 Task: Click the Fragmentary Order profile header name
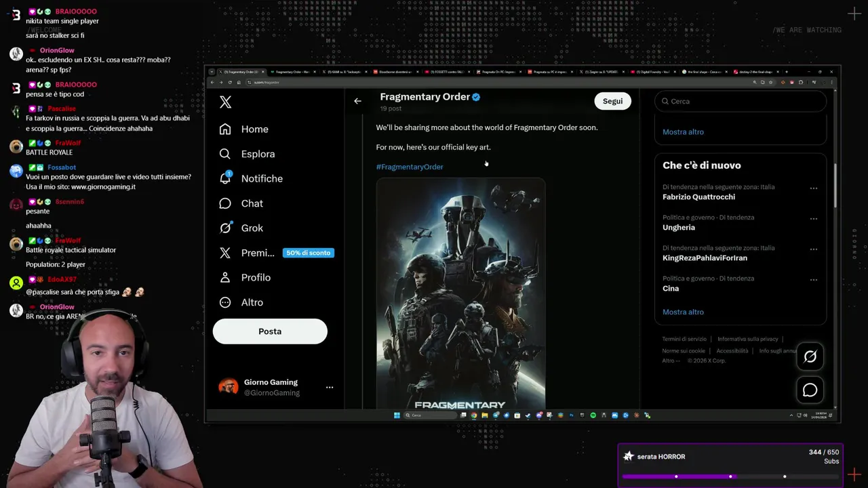425,97
